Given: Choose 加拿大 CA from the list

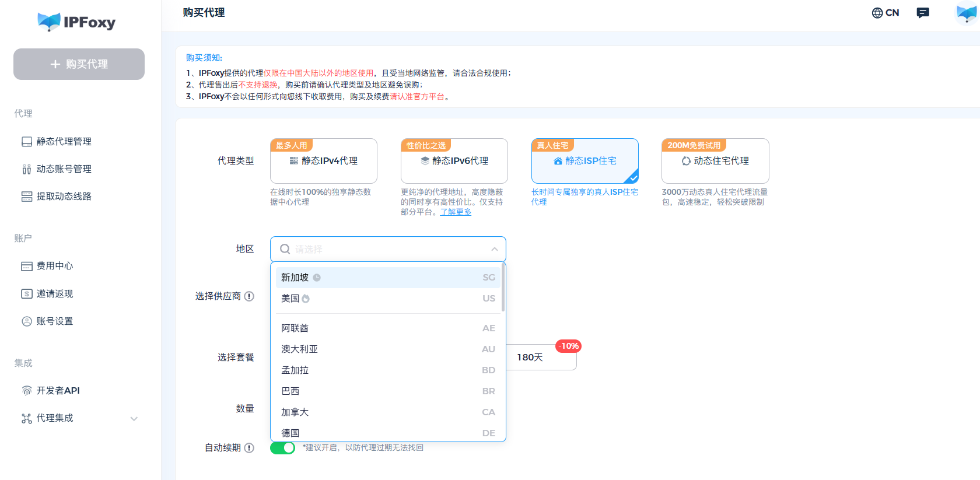Looking at the screenshot, I should tap(388, 412).
